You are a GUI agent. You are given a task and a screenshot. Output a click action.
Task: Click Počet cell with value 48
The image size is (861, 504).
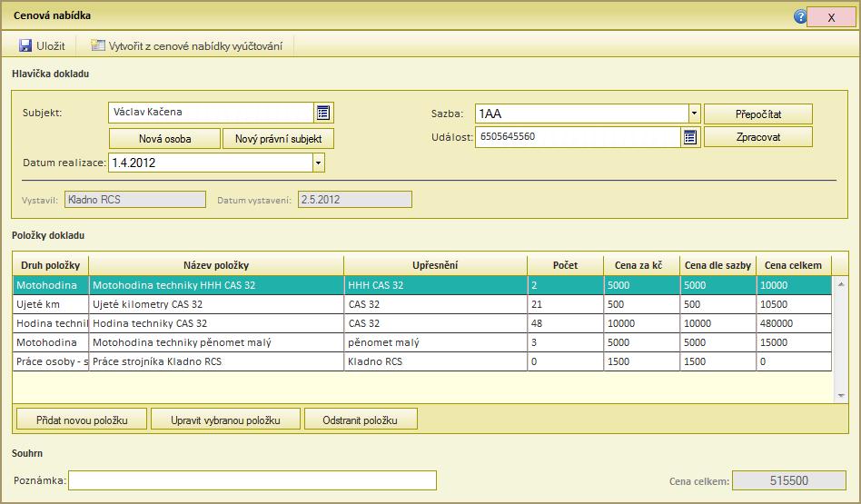click(565, 323)
